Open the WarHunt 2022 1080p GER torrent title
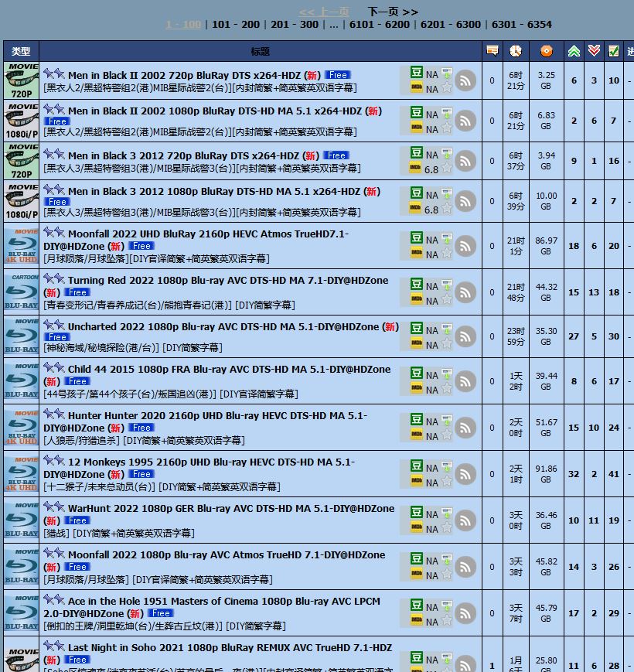 tap(231, 508)
